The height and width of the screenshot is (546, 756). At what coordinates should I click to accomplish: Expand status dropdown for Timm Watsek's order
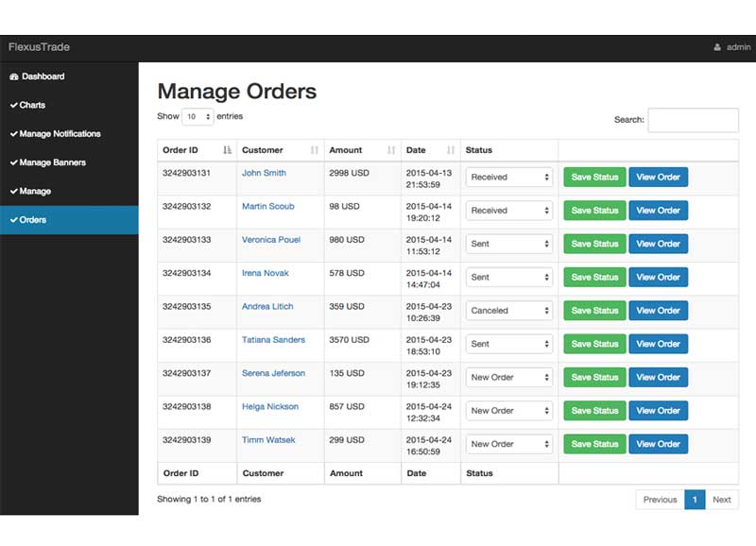[x=508, y=444]
